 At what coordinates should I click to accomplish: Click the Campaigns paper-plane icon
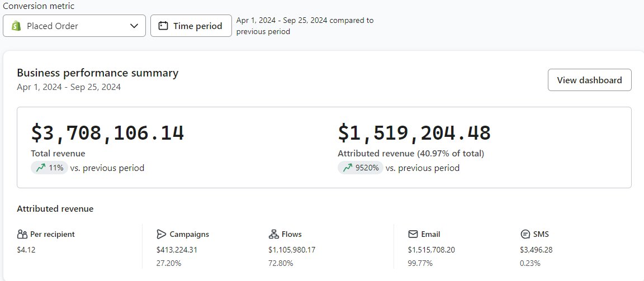coord(161,234)
